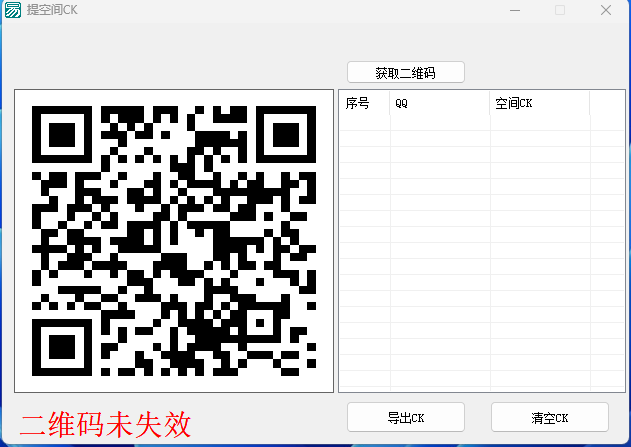
Task: Click the QR code's top-left finder square
Action: tap(62, 130)
